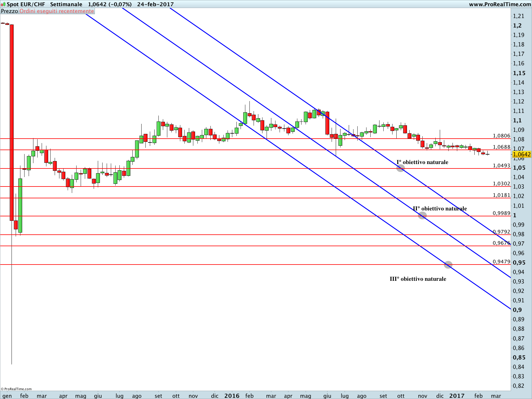Click the 2016 year label on time axis
Screen dimensions: 532x399
232,396
